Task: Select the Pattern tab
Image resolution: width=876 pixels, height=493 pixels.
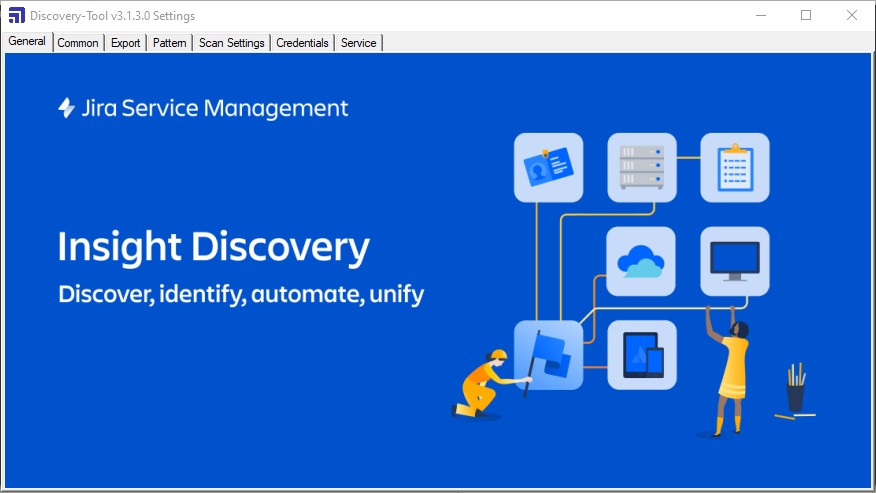Action: pos(169,43)
